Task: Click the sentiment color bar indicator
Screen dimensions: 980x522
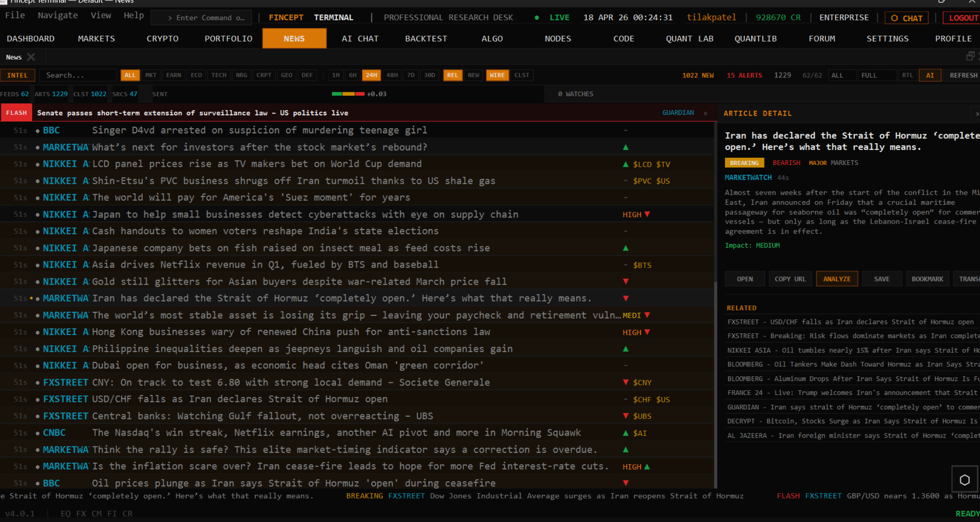Action: pos(348,94)
